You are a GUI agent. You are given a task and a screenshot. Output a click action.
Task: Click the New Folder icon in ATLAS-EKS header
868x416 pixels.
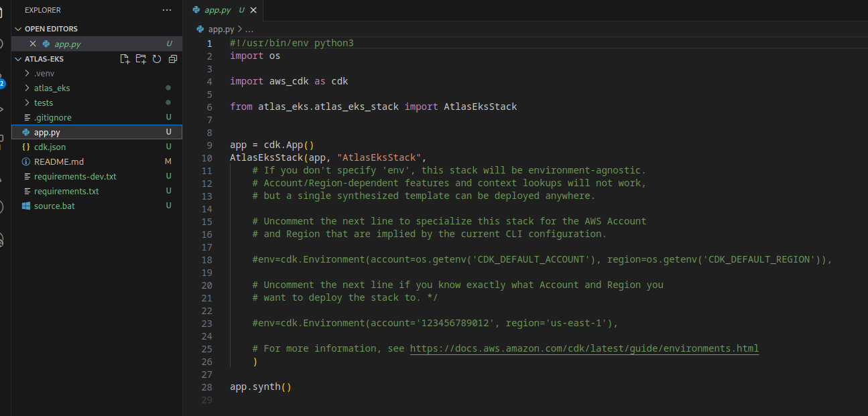[141, 59]
